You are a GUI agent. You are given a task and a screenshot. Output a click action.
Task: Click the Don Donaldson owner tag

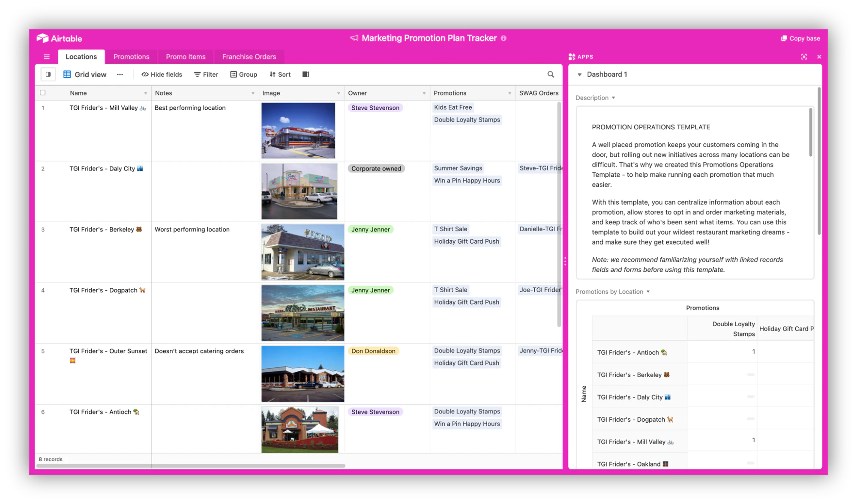(x=373, y=351)
